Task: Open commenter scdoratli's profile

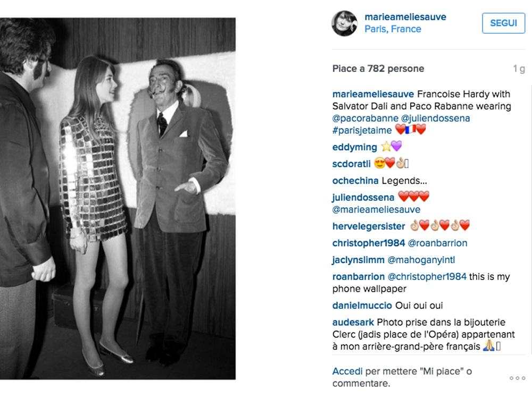Action: coord(351,164)
